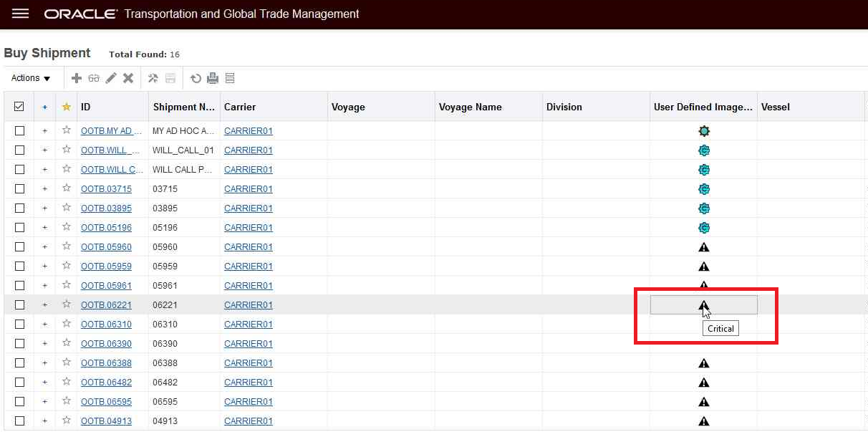Favorite star for shipment 06595

click(x=67, y=401)
